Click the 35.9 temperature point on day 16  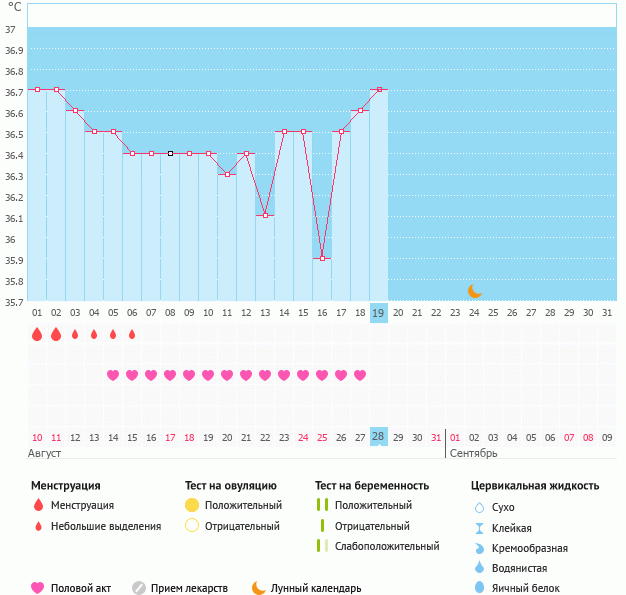coord(322,258)
